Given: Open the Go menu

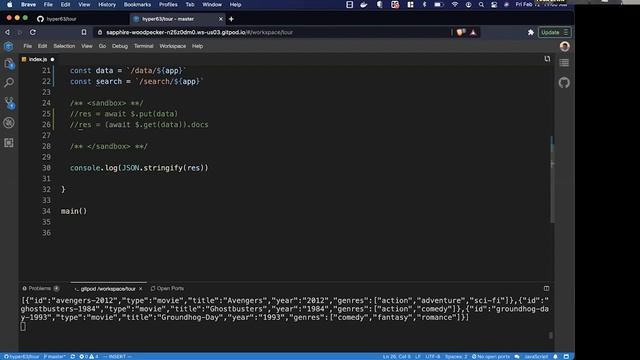Looking at the screenshot, I should 102,46.
